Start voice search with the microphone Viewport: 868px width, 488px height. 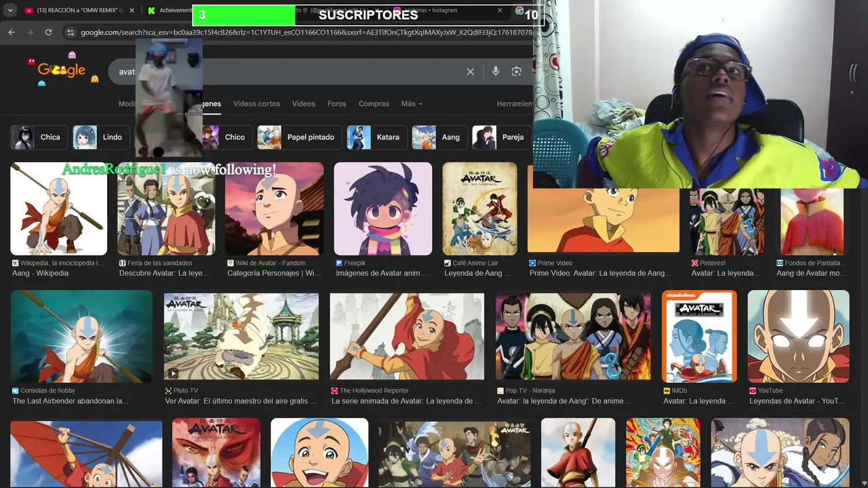pyautogui.click(x=496, y=71)
